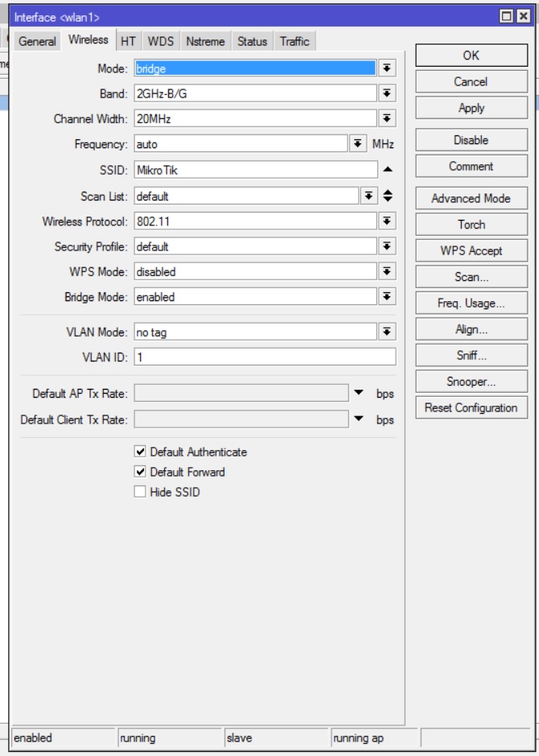The height and width of the screenshot is (756, 539).
Task: Expand the Default Client Tx Rate field
Action: 358,418
